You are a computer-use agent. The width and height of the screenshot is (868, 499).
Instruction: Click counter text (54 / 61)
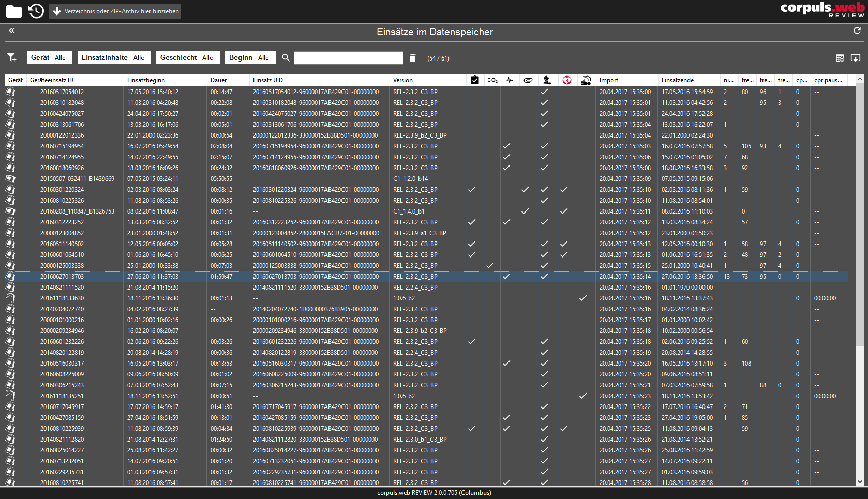tap(438, 58)
